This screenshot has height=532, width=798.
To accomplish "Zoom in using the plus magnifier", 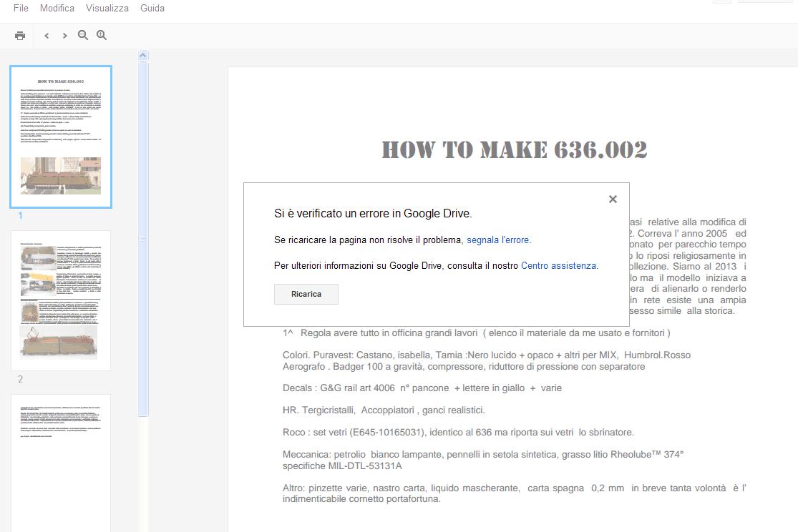I will [x=102, y=35].
